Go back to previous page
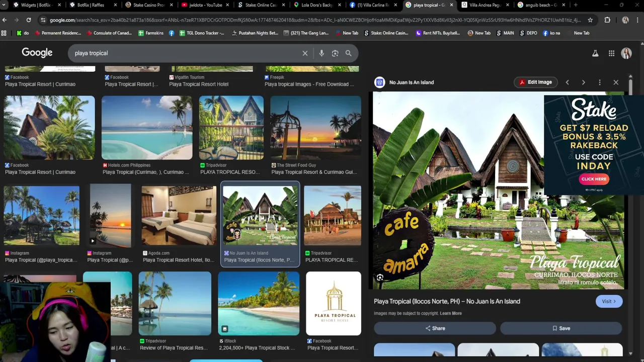Image resolution: width=644 pixels, height=362 pixels. click(5, 20)
